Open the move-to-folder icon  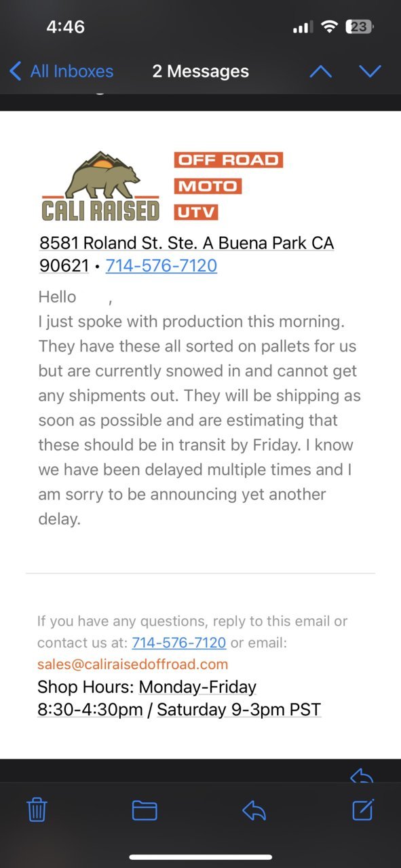(145, 810)
